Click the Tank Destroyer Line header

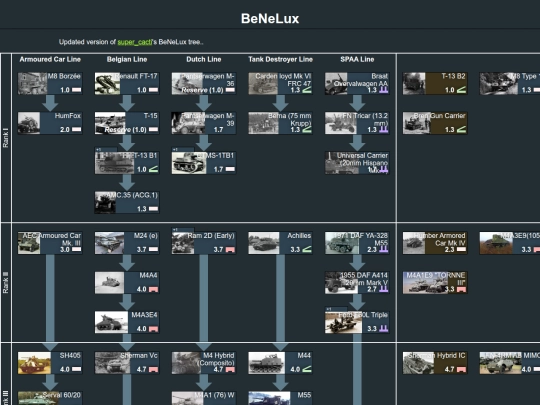(x=281, y=59)
